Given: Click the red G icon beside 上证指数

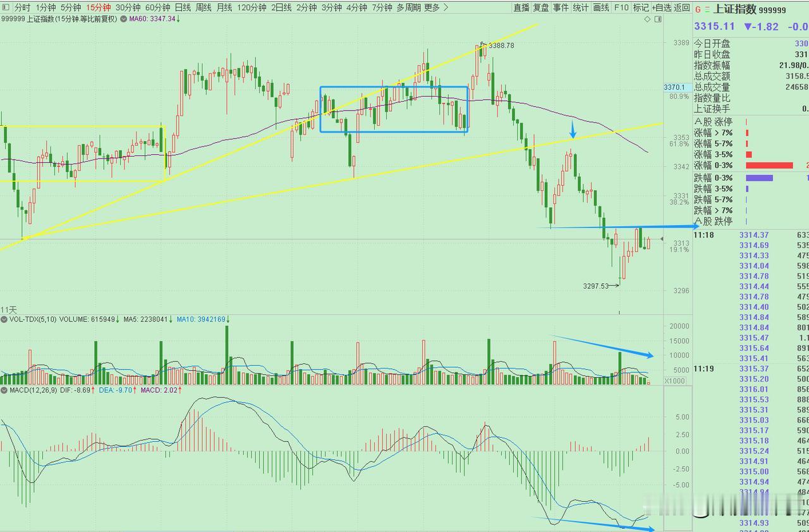Looking at the screenshot, I should [698, 9].
